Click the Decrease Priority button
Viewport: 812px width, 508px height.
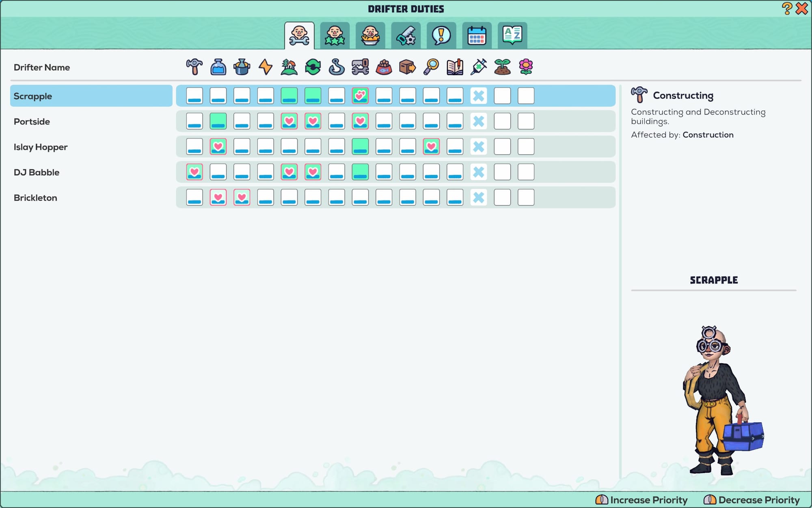[x=752, y=500]
